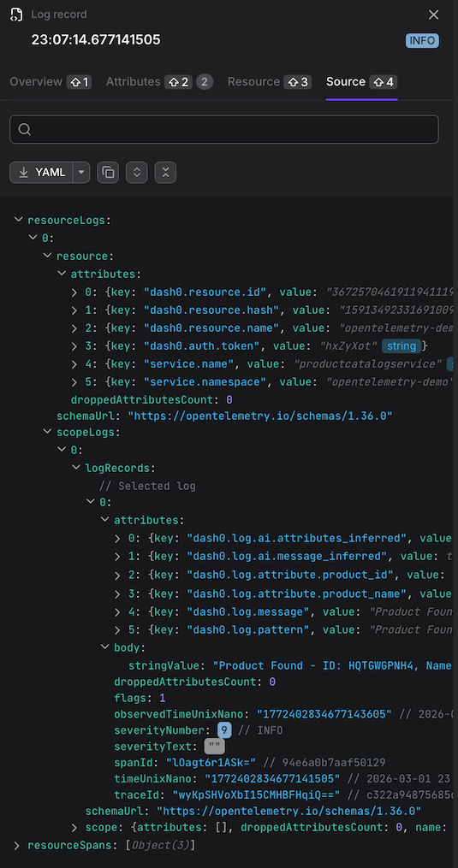Image resolution: width=458 pixels, height=868 pixels.
Task: Click the copy source icon
Action: [x=108, y=172]
